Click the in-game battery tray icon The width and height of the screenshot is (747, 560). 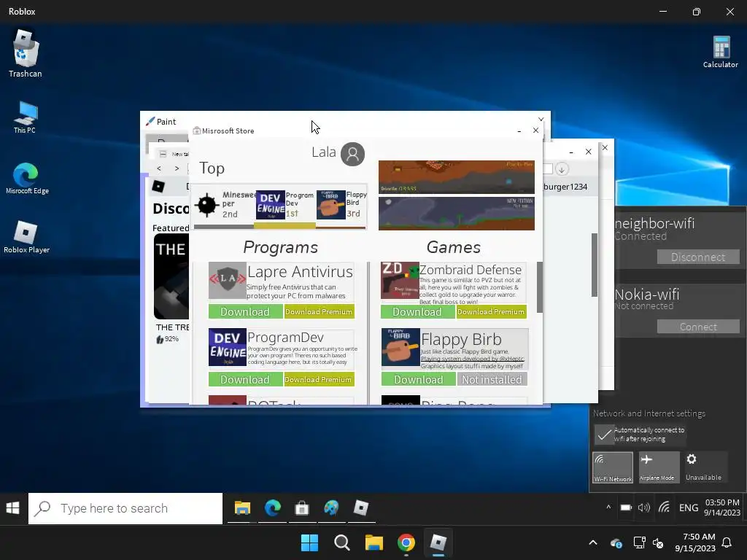[626, 507]
